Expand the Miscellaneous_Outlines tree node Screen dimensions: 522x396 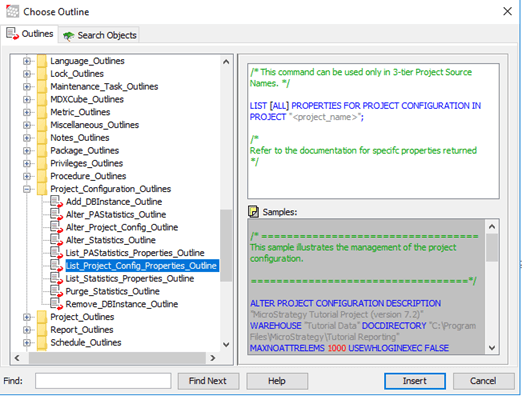[x=27, y=125]
